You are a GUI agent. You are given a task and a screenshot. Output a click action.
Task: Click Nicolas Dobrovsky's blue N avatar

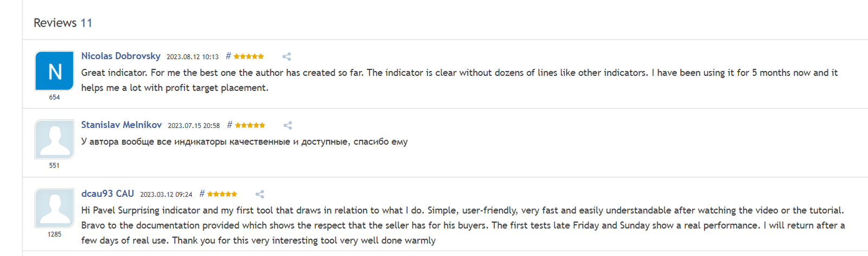click(54, 71)
